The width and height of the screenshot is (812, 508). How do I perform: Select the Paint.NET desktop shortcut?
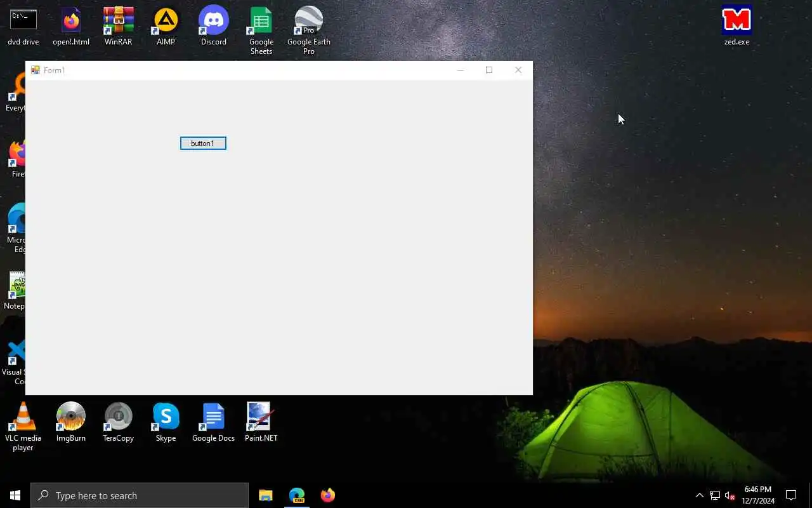click(261, 422)
